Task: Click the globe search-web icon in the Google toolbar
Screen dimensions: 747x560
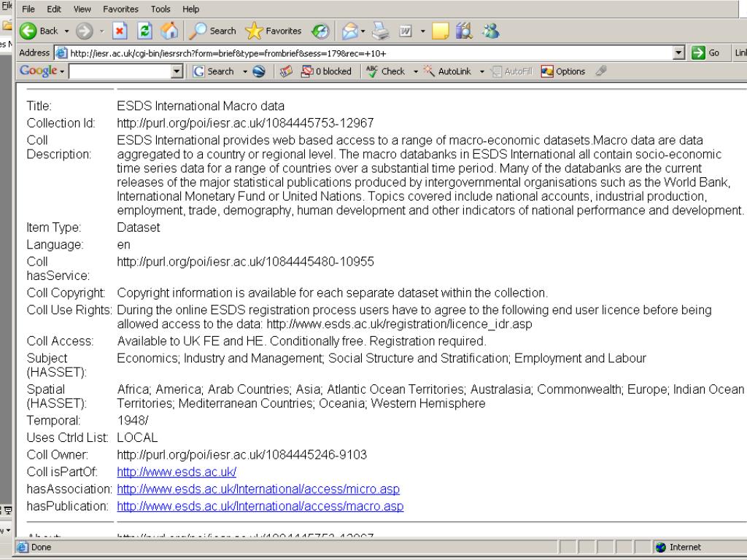Action: pos(259,71)
